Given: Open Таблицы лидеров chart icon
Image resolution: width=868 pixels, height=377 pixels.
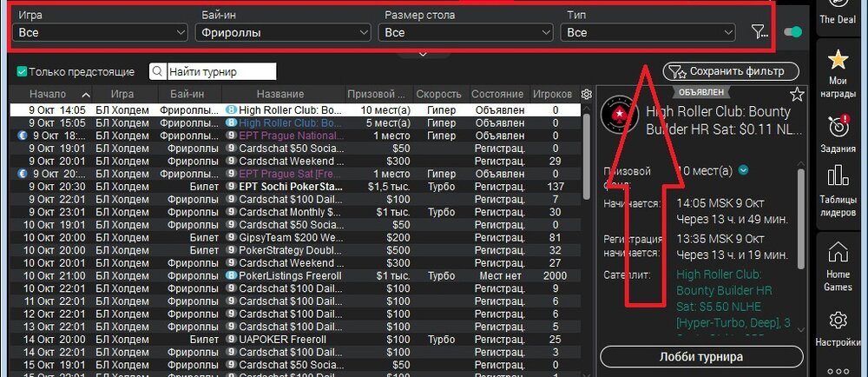Looking at the screenshot, I should point(838,175).
